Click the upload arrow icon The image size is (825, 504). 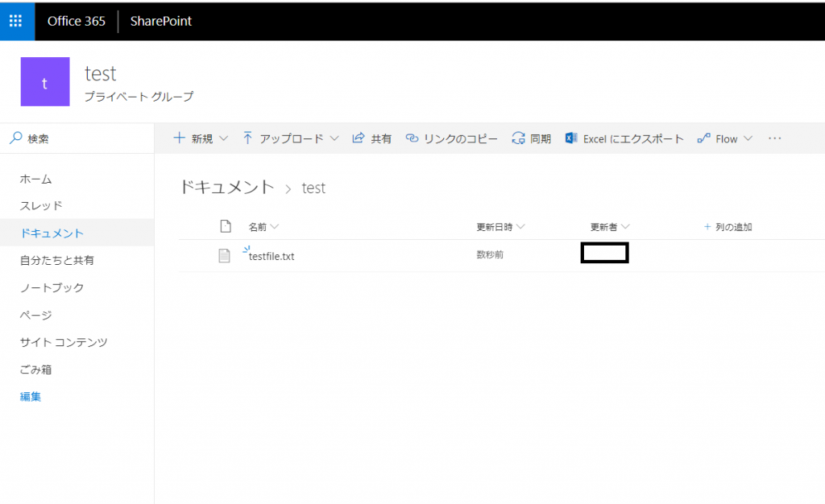pos(248,138)
